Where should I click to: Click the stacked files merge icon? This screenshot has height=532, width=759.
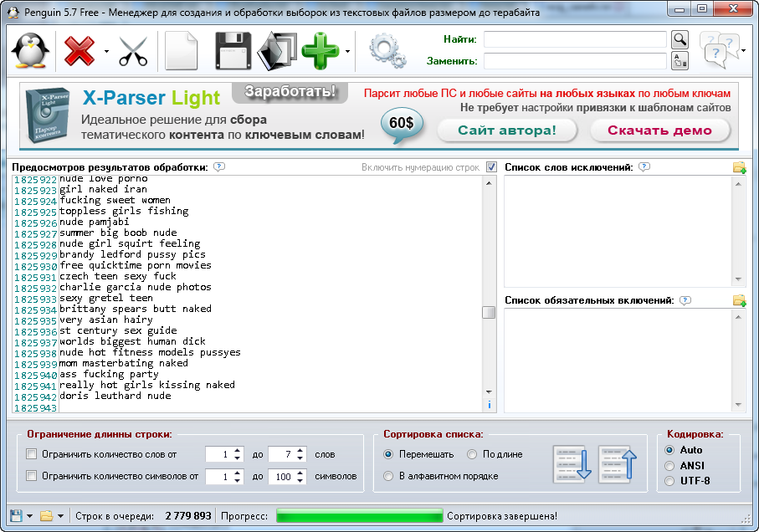(277, 51)
